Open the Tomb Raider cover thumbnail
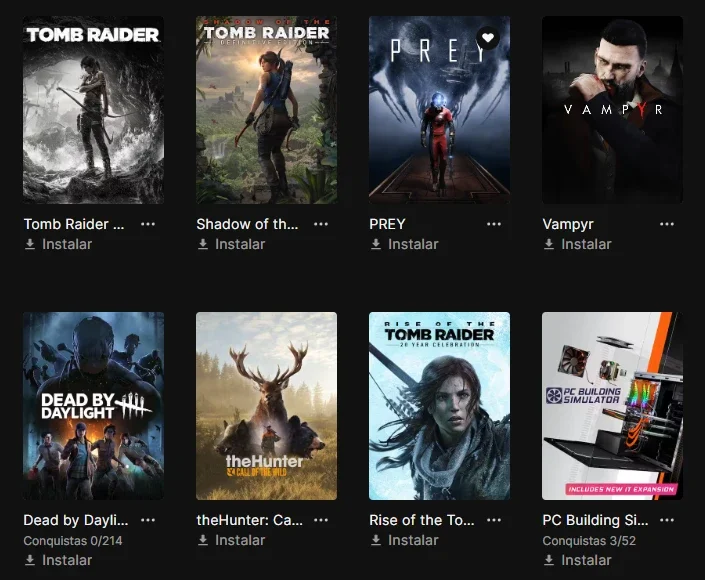 (94, 110)
